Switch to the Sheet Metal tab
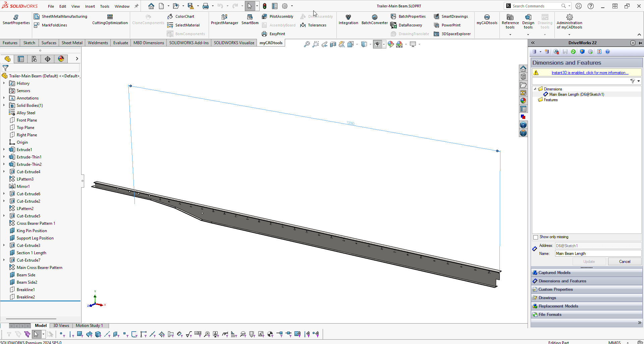 click(x=72, y=43)
